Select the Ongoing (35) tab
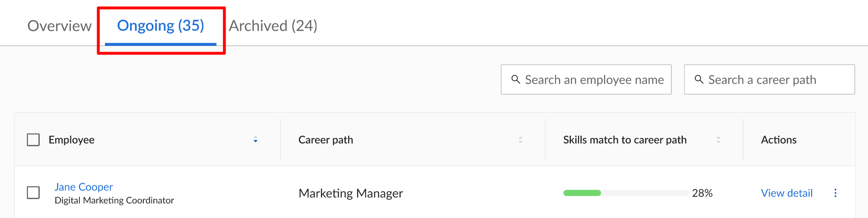The width and height of the screenshot is (868, 218). [x=160, y=26]
